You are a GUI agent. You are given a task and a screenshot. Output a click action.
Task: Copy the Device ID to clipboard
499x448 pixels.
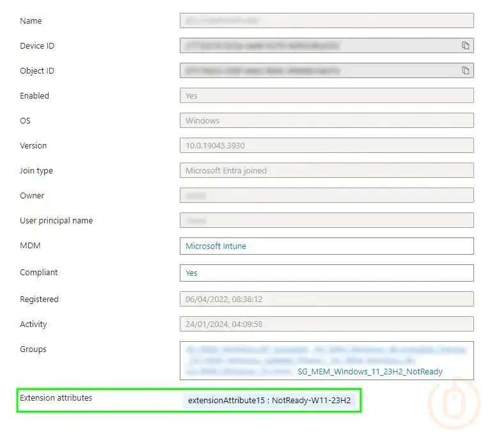click(x=466, y=45)
